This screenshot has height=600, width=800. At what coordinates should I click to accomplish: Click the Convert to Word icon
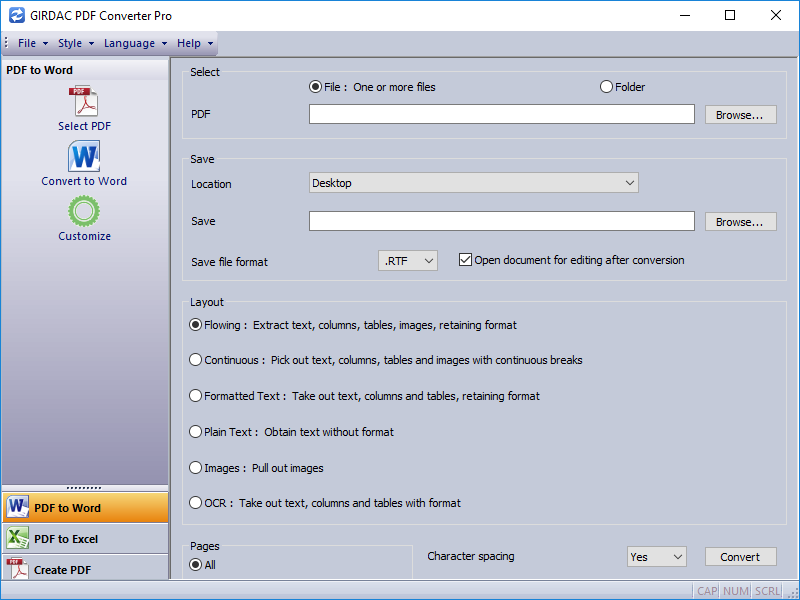click(84, 156)
